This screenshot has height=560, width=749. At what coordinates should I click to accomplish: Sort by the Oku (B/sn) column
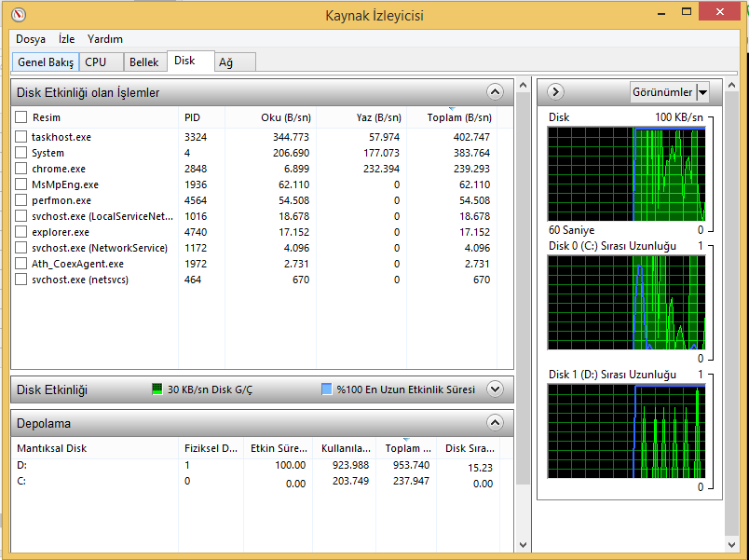coord(270,117)
